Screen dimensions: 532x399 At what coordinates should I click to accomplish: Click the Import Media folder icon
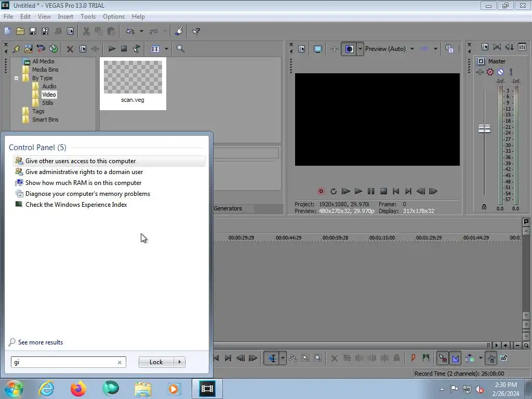click(28, 49)
